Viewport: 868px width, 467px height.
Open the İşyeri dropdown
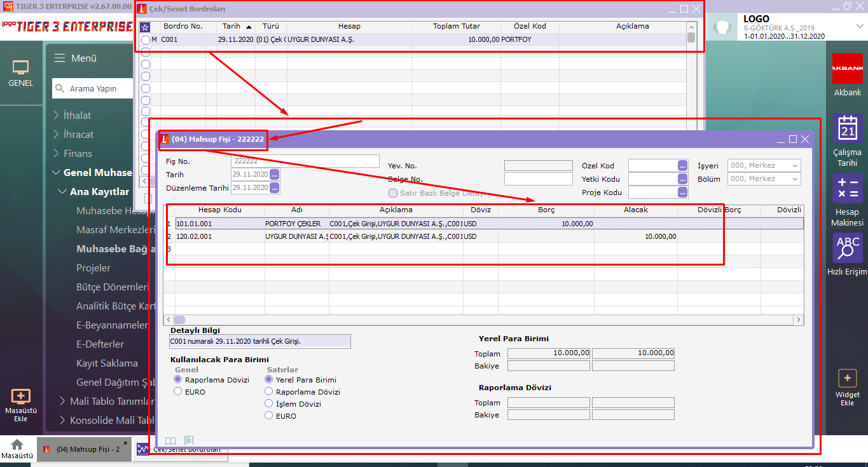pos(764,165)
